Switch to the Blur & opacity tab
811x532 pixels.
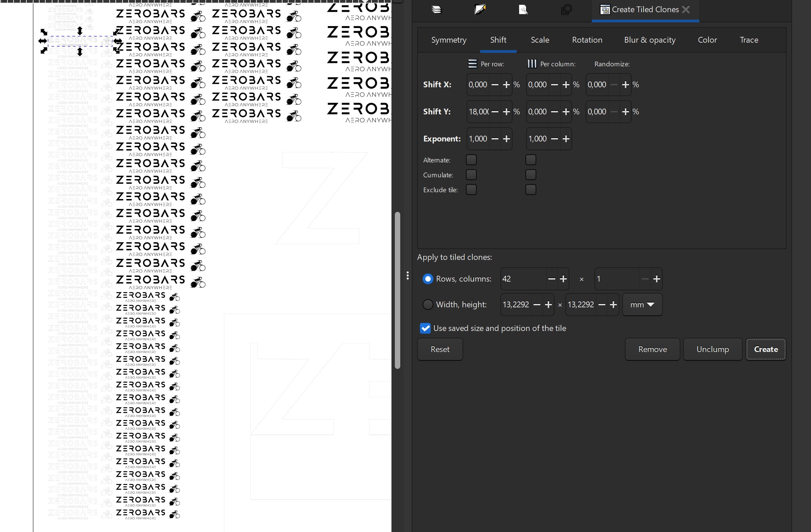click(650, 40)
